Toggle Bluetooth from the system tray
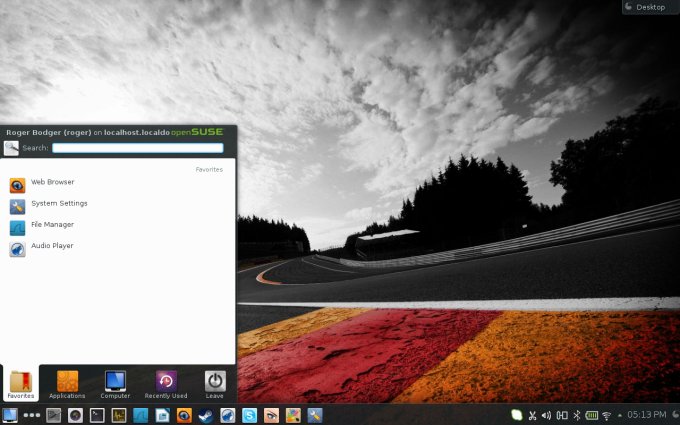Screen dimensions: 680x425 tap(576, 415)
